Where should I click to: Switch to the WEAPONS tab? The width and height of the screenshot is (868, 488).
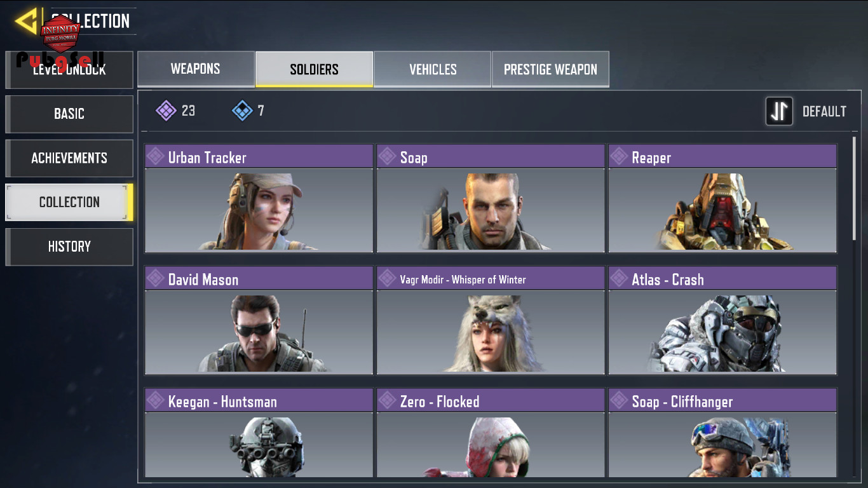pyautogui.click(x=196, y=69)
